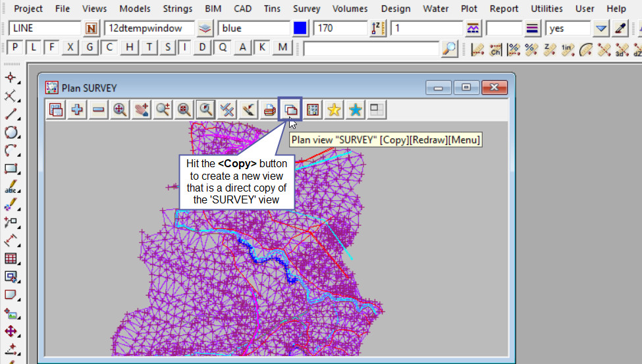Click the blue color swatch
Screen dimensions: 642x364
pyautogui.click(x=300, y=28)
